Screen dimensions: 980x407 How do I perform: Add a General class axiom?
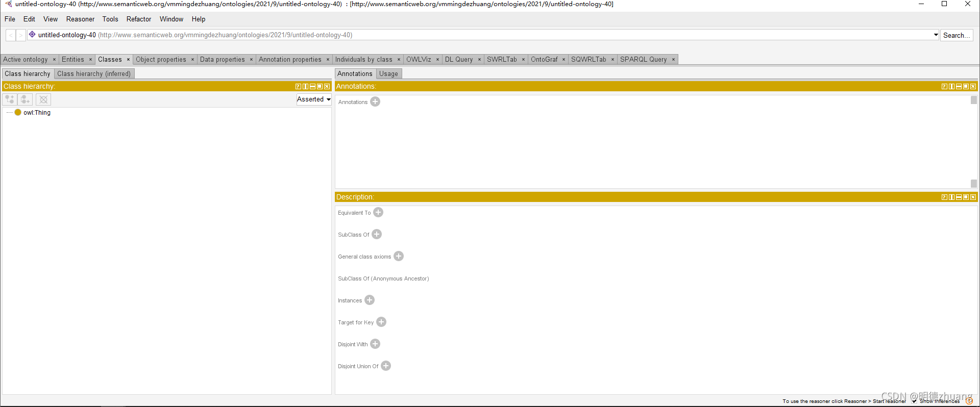[399, 256]
